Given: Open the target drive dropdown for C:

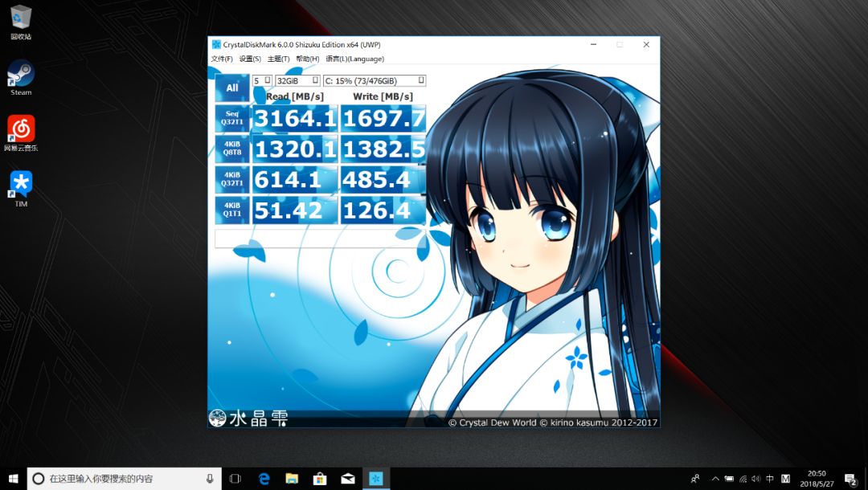Looking at the screenshot, I should tap(374, 80).
